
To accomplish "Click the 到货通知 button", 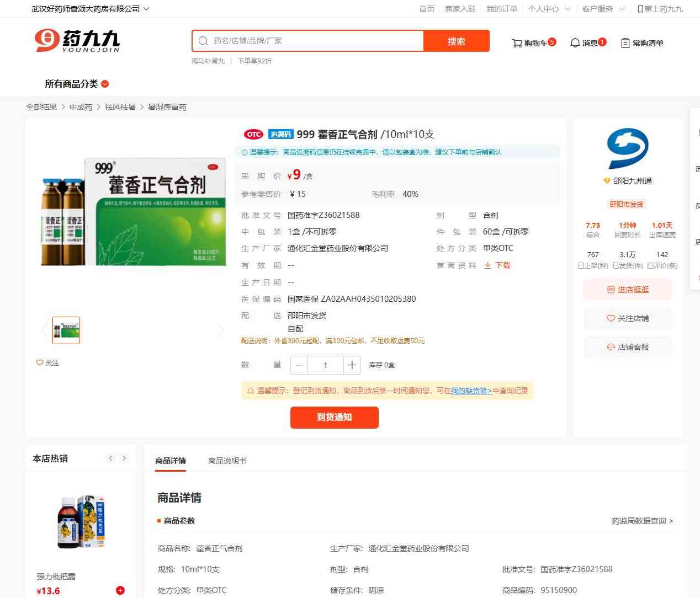I will 334,418.
